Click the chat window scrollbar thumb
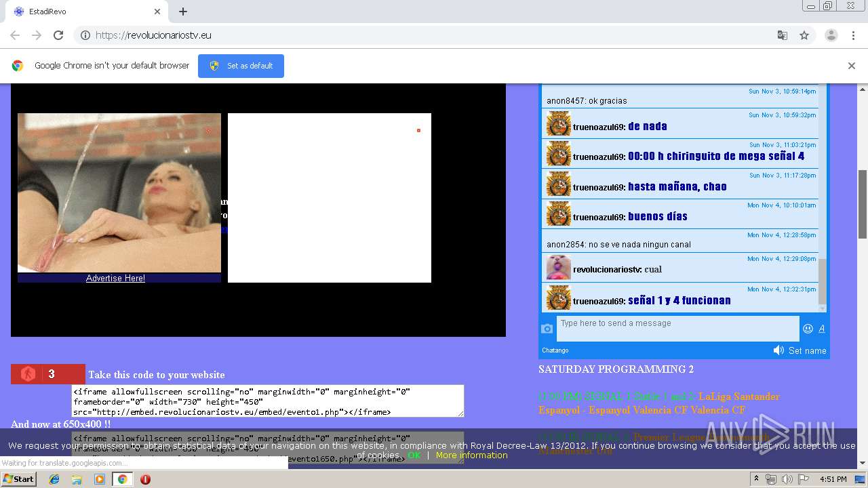Viewport: 868px width, 488px height. tap(823, 281)
